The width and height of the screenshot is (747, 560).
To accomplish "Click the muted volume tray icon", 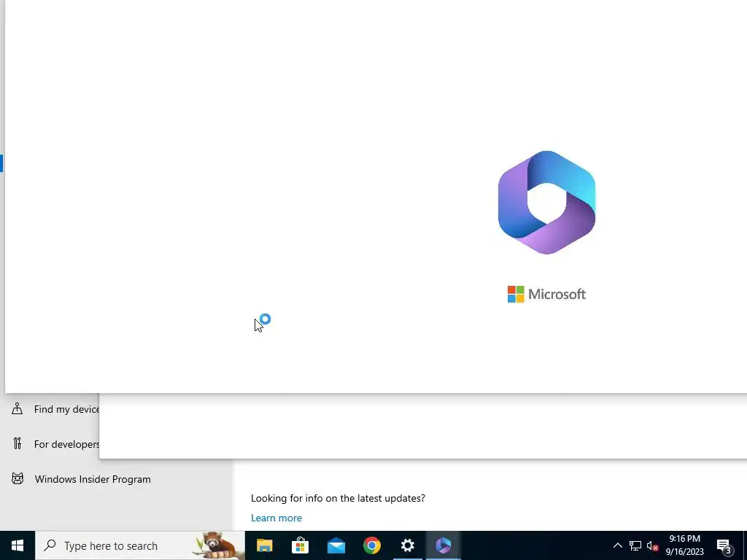I will (652, 545).
